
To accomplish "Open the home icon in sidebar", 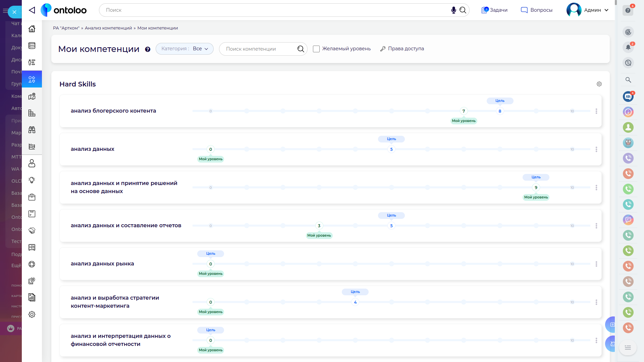I will (x=32, y=29).
